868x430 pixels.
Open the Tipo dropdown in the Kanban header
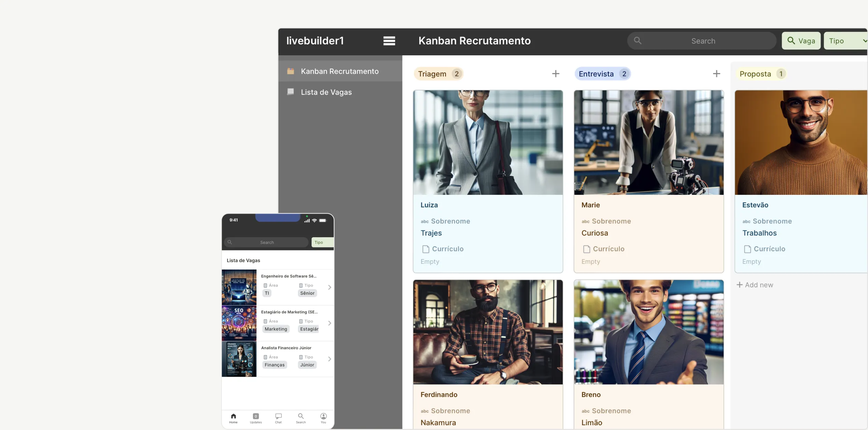(845, 41)
